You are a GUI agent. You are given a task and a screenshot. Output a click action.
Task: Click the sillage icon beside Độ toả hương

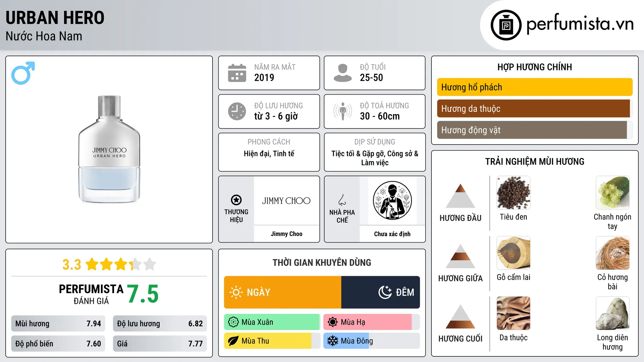pyautogui.click(x=342, y=111)
